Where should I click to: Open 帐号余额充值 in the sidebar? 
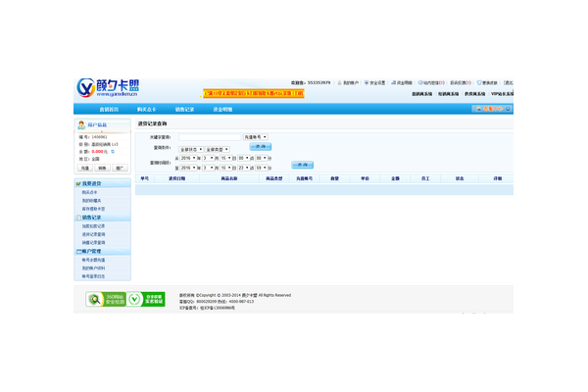93,260
